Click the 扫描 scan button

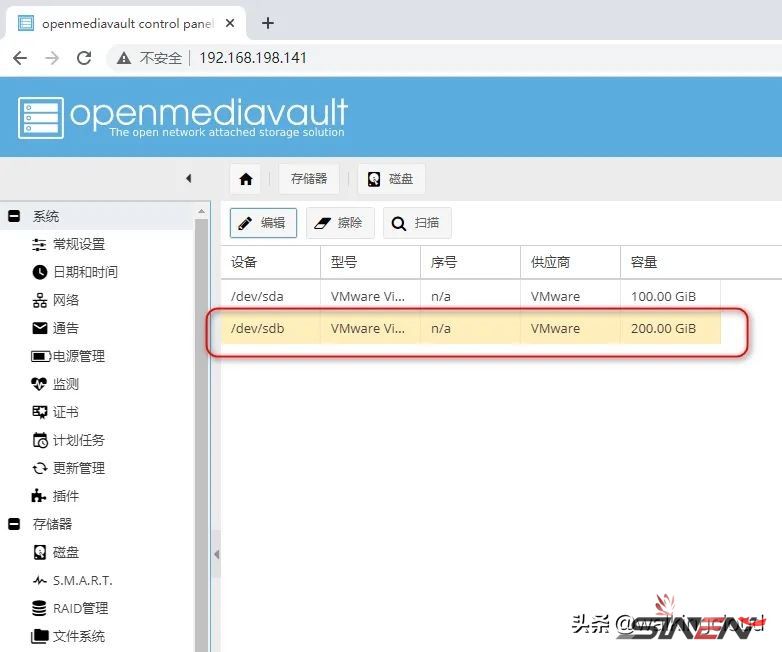[x=417, y=223]
